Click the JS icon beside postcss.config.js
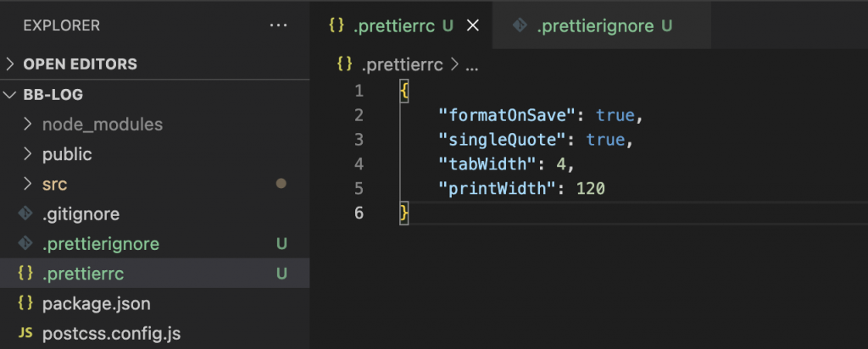 26,333
